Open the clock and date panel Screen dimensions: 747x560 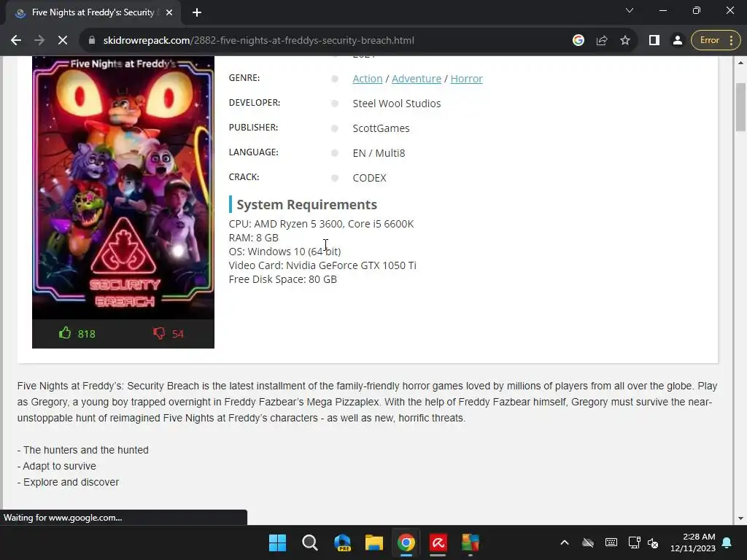click(x=693, y=542)
